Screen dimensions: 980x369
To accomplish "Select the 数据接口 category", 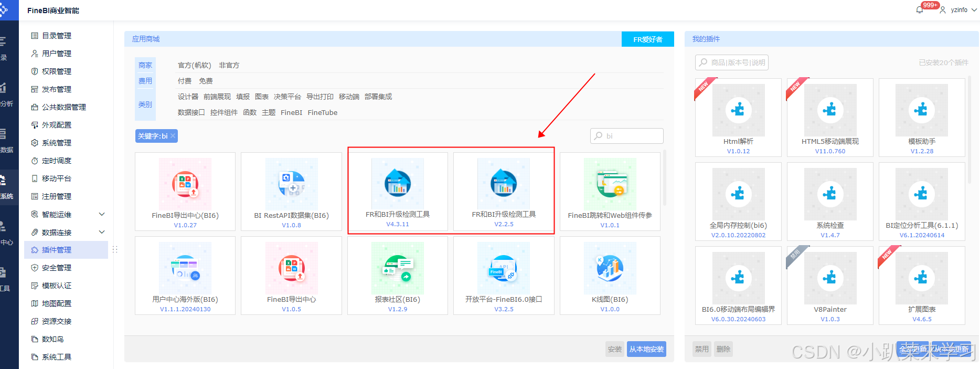I will point(191,112).
